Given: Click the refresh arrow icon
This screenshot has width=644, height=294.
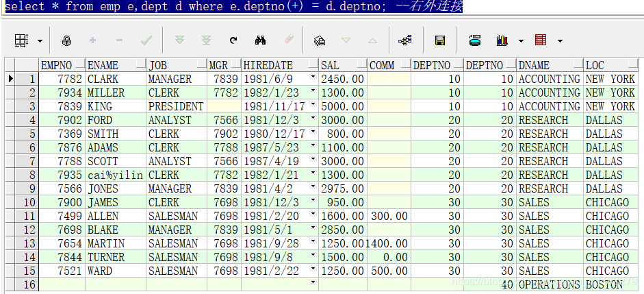Looking at the screenshot, I should [233, 40].
